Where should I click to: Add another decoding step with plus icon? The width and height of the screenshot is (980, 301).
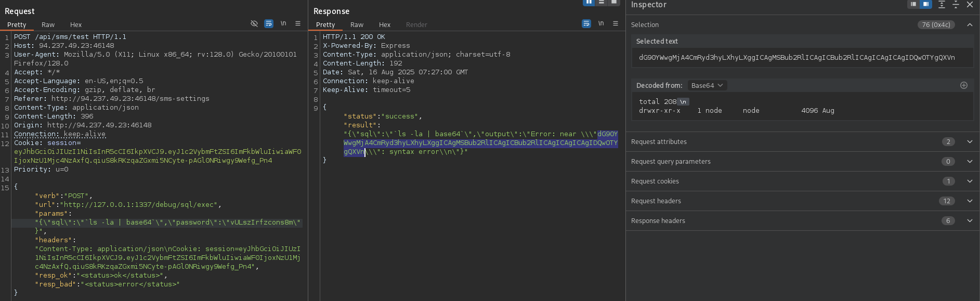tap(964, 85)
